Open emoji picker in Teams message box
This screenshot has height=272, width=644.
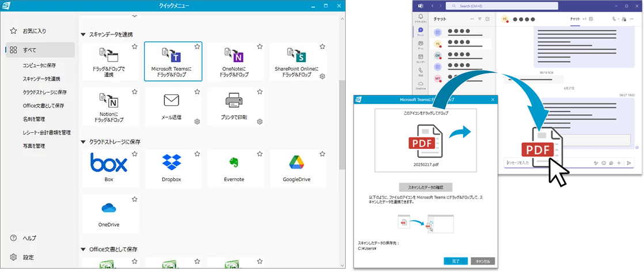click(604, 163)
